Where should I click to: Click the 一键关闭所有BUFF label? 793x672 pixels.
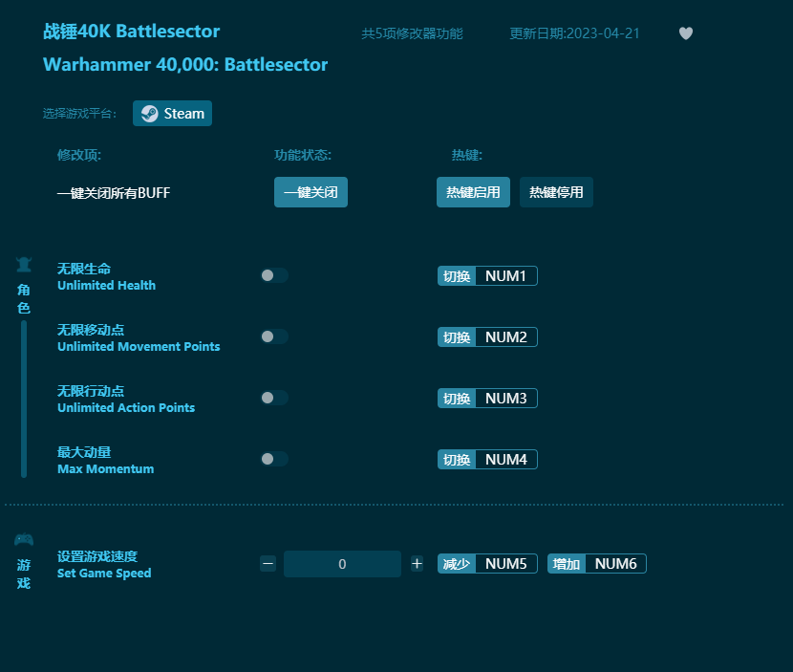(114, 193)
